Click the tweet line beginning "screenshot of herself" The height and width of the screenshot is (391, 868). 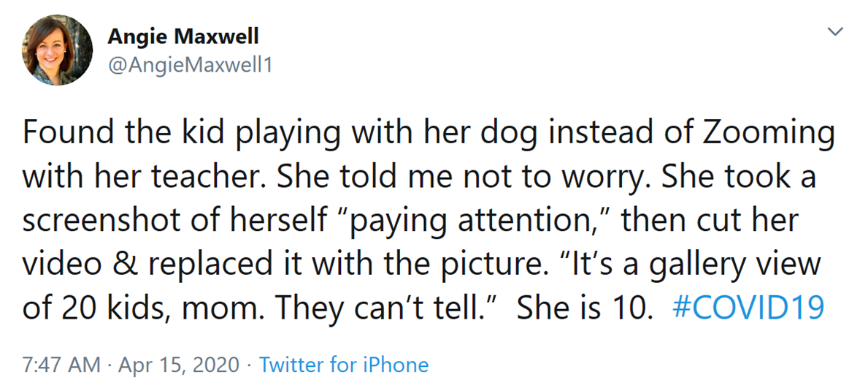(410, 221)
